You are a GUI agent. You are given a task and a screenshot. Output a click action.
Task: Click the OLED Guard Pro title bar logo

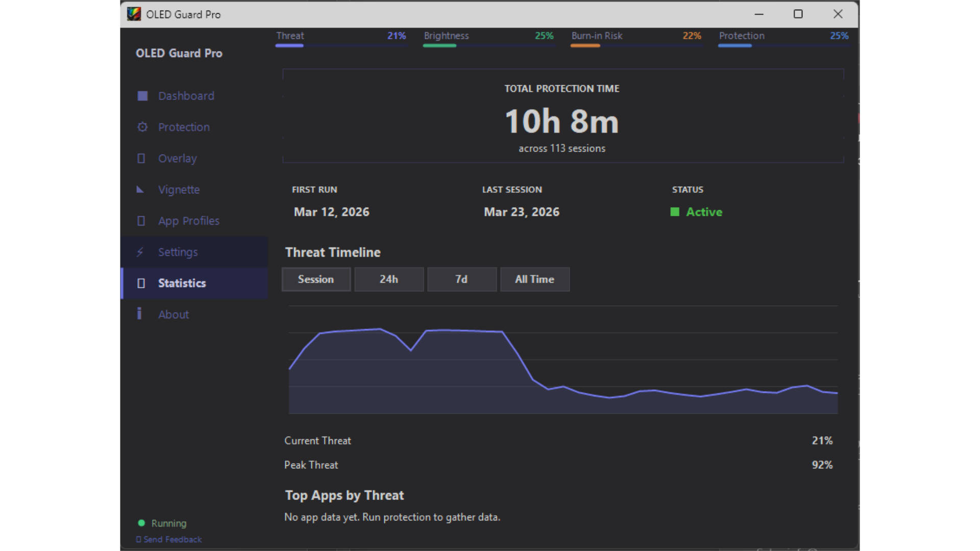(x=134, y=14)
